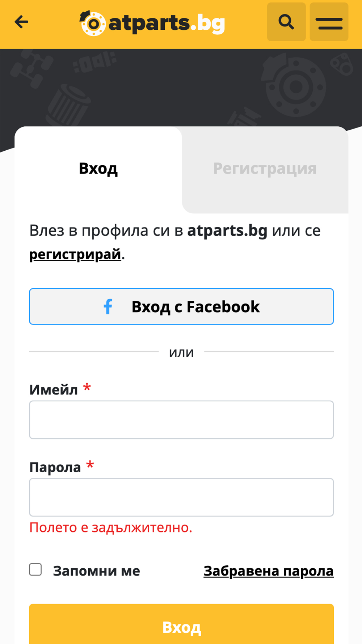Image resolution: width=362 pixels, height=644 pixels.
Task: Click the 'Имейл' field label
Action: point(54,390)
